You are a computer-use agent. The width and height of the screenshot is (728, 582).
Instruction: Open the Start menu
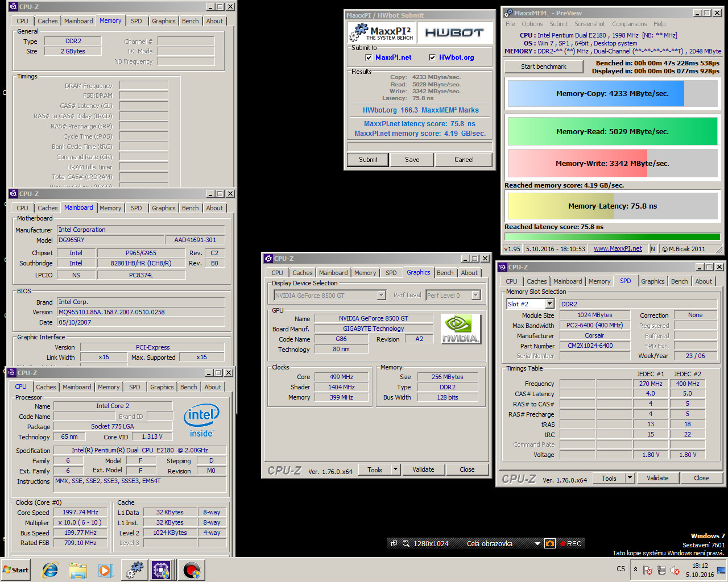(x=16, y=570)
